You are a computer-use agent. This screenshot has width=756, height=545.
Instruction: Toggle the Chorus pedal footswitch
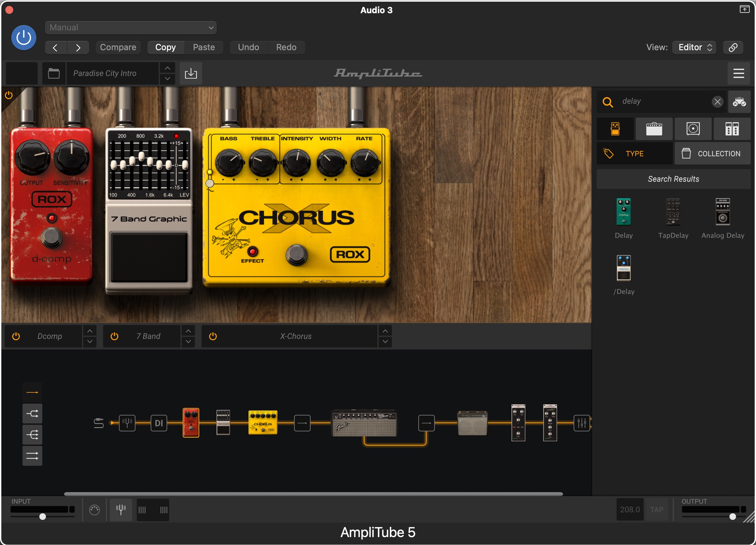tap(297, 255)
